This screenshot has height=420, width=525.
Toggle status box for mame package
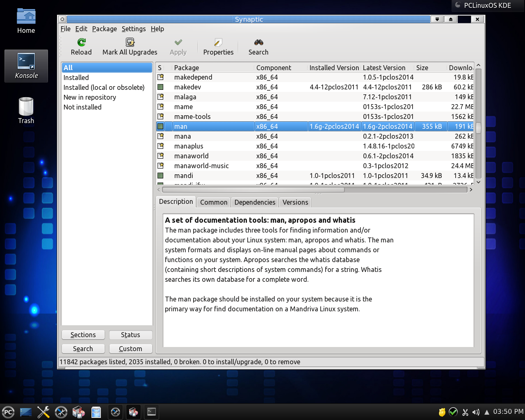[160, 107]
